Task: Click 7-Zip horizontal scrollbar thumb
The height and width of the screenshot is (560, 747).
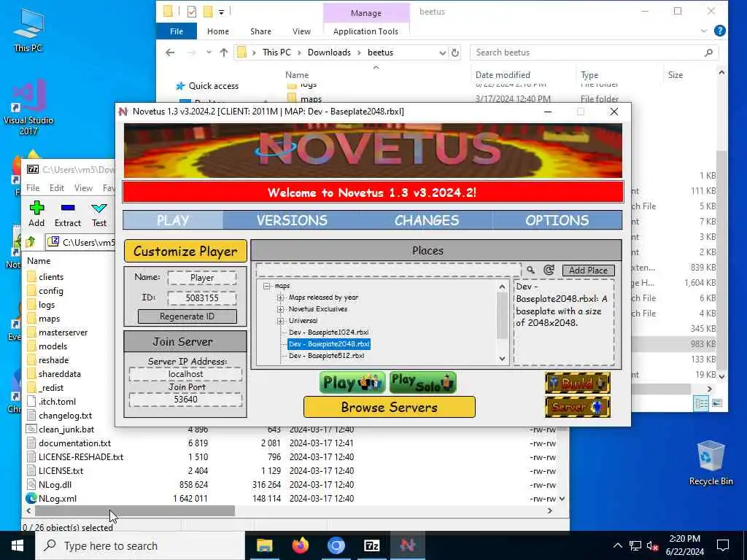Action: pyautogui.click(x=135, y=510)
